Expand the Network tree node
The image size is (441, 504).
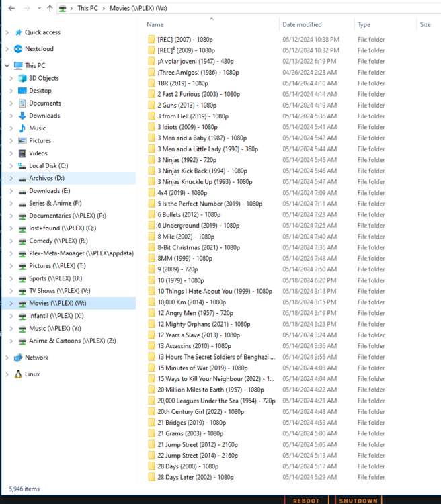7,358
